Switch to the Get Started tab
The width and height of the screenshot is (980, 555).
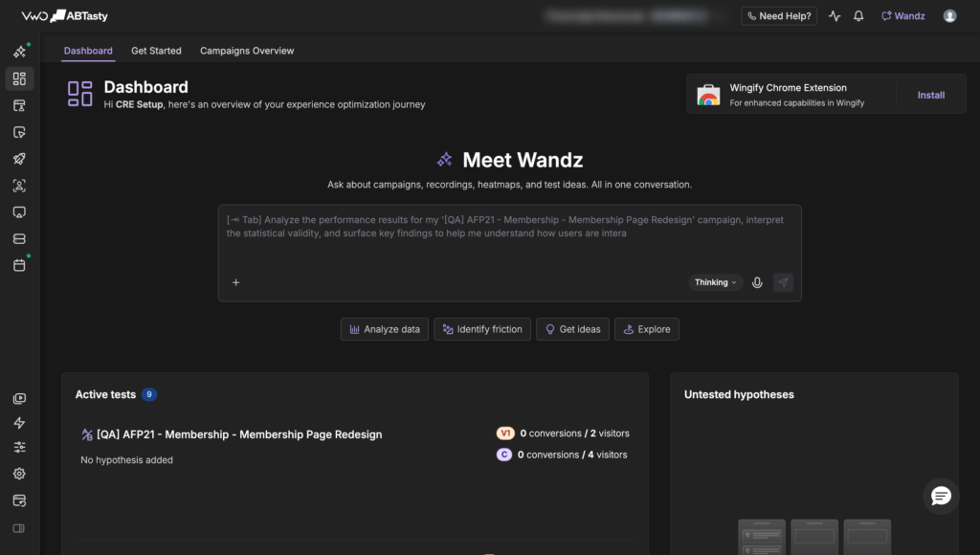click(x=156, y=51)
